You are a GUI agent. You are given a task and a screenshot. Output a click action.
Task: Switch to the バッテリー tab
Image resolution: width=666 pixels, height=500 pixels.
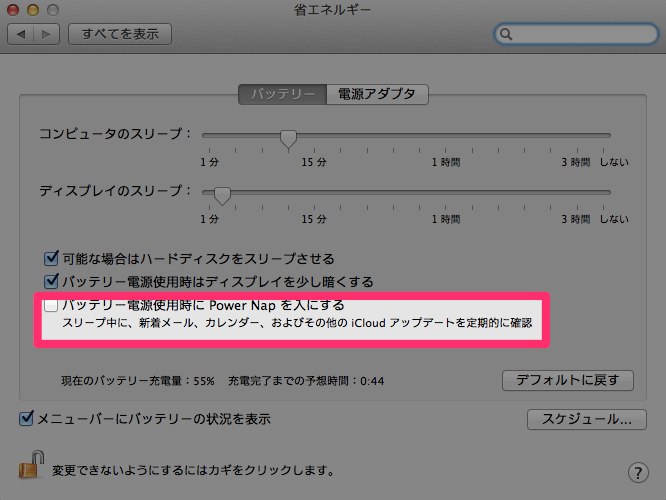pyautogui.click(x=282, y=94)
